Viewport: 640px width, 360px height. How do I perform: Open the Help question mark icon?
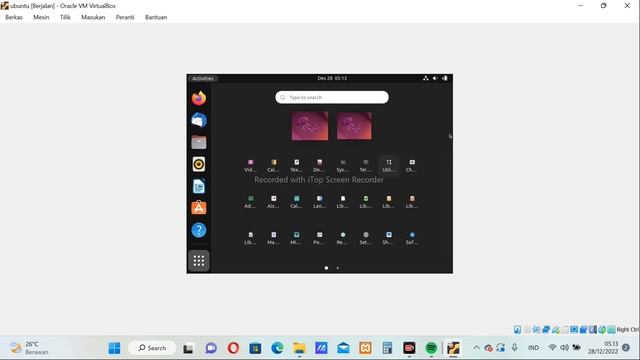pos(199,230)
